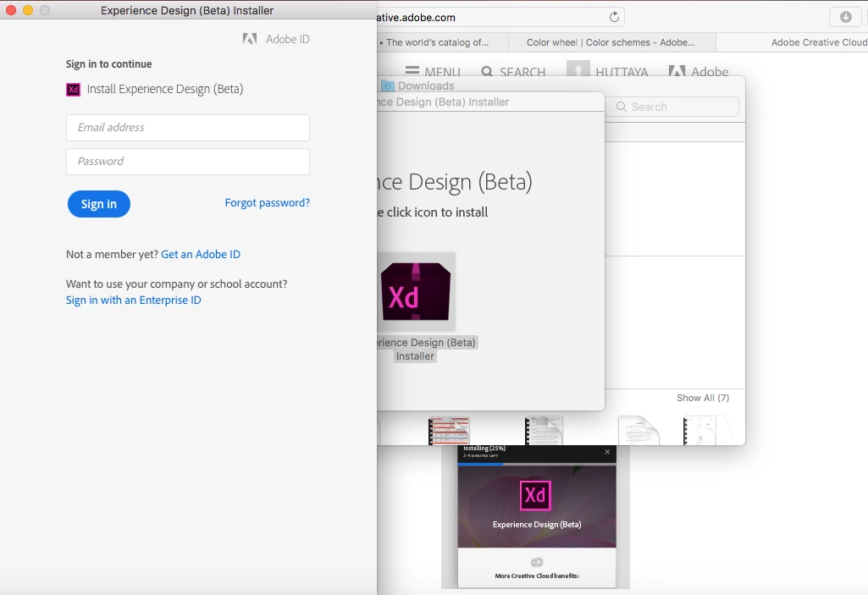Close the Experience Design Installer window
Screen dimensions: 868x595
[x=10, y=10]
